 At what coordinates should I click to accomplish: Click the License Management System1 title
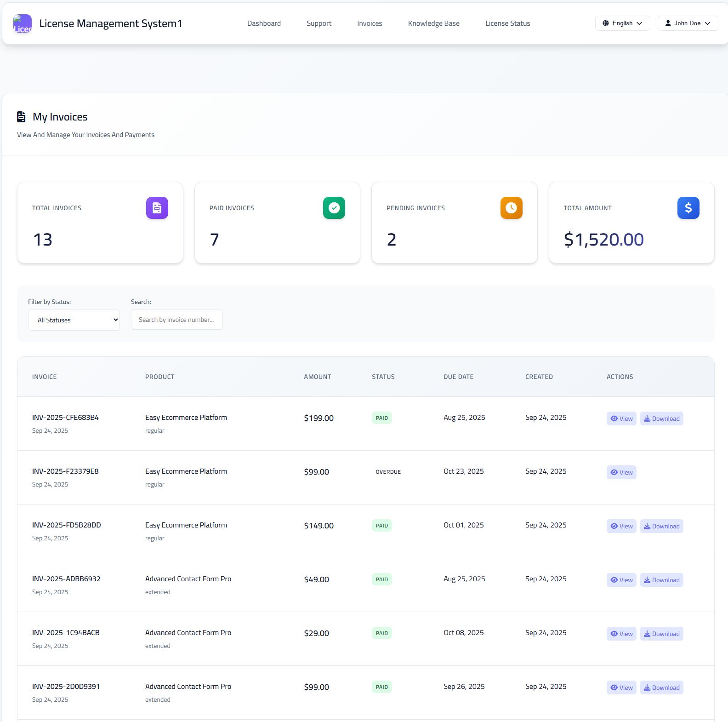click(111, 23)
